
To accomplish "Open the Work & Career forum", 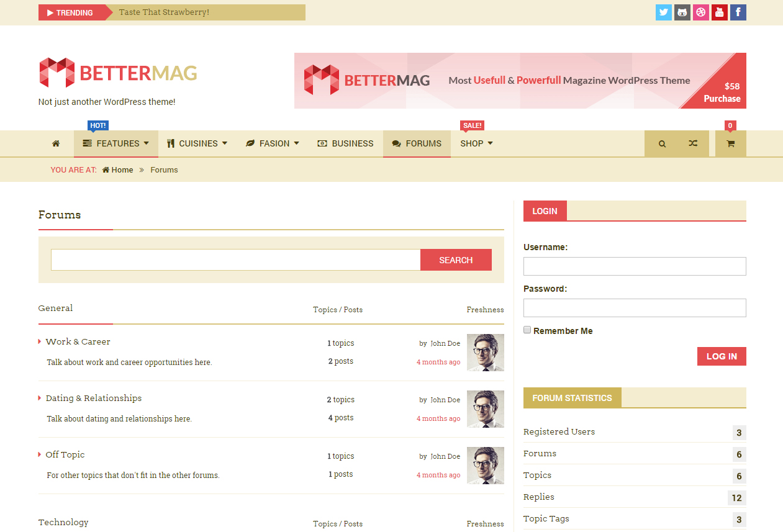I will pyautogui.click(x=78, y=341).
